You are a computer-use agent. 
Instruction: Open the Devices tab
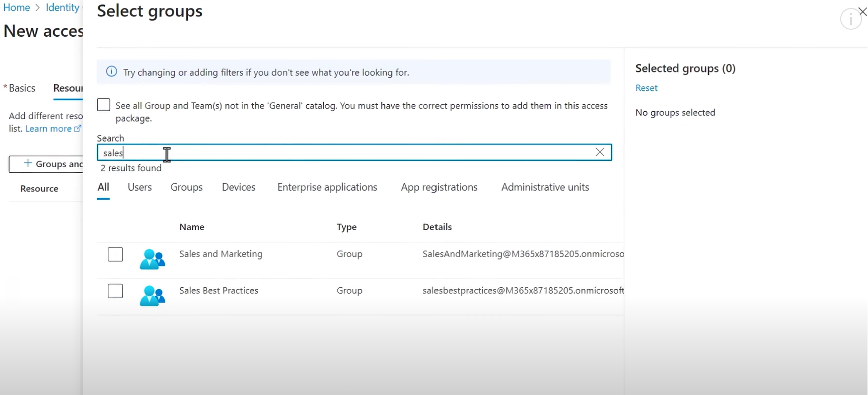(238, 187)
